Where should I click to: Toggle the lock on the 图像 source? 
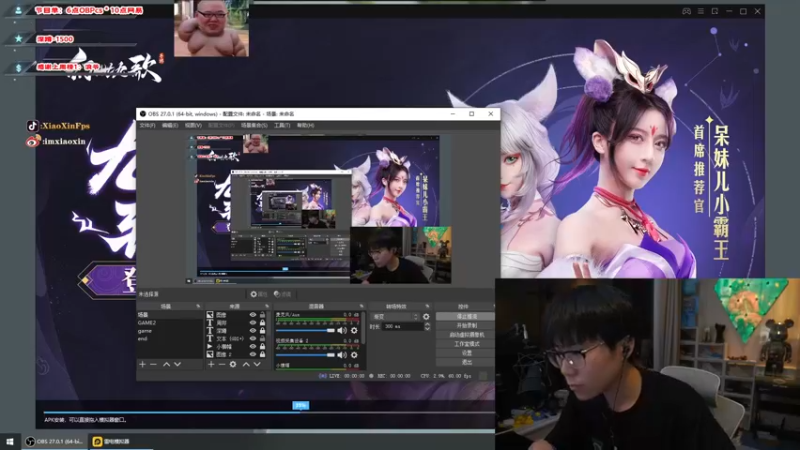(x=262, y=315)
